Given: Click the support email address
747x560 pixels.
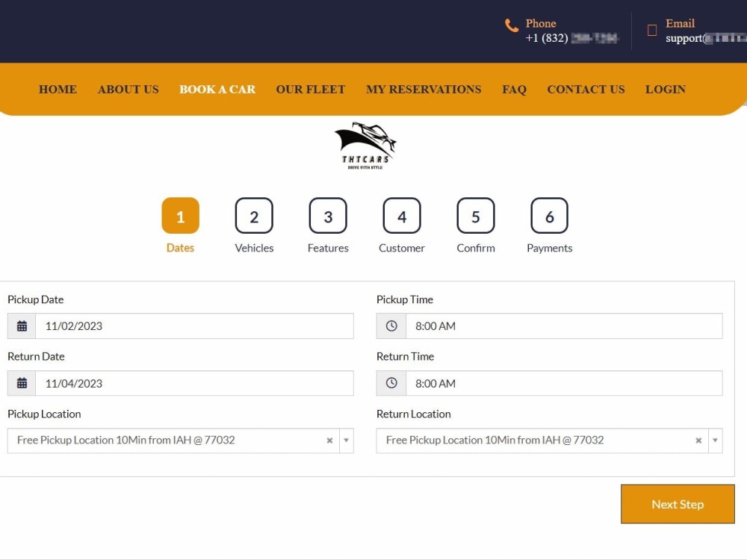Looking at the screenshot, I should click(x=706, y=38).
